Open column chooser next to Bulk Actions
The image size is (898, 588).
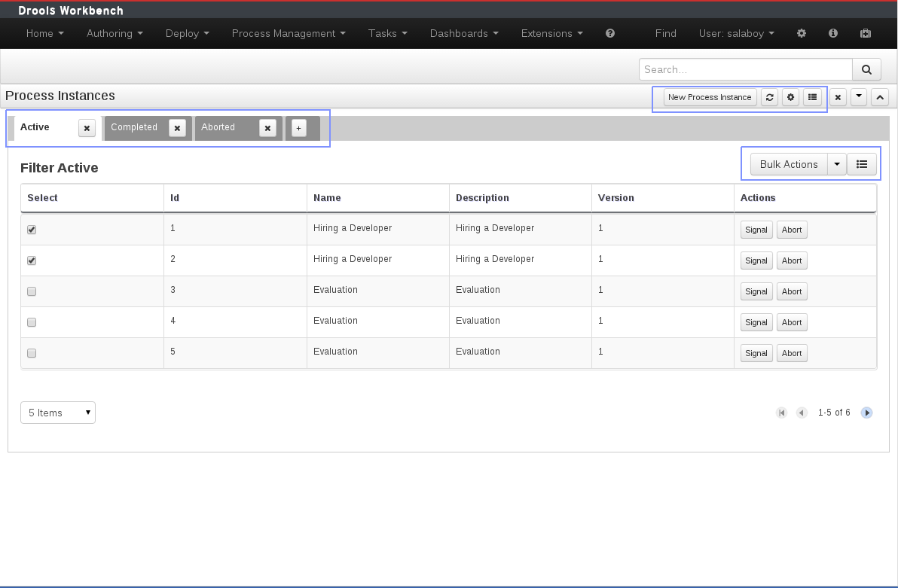click(861, 164)
